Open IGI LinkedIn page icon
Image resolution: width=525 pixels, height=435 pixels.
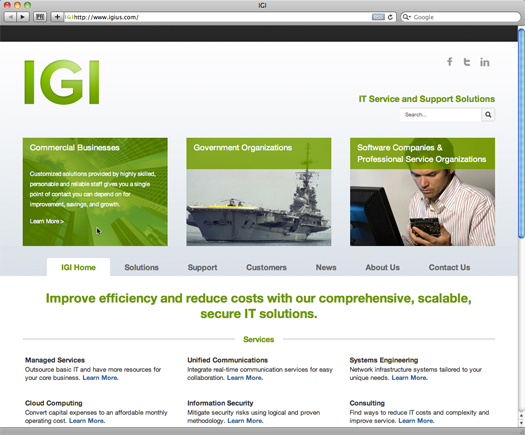coord(484,62)
